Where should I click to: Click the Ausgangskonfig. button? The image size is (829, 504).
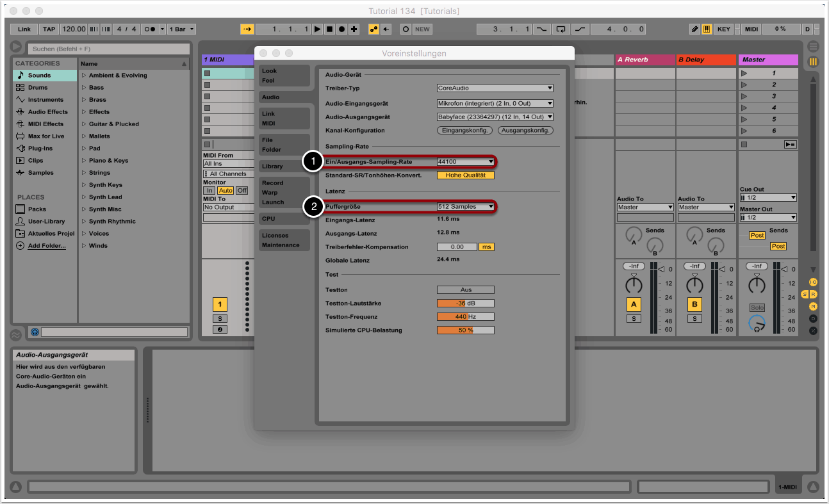525,131
